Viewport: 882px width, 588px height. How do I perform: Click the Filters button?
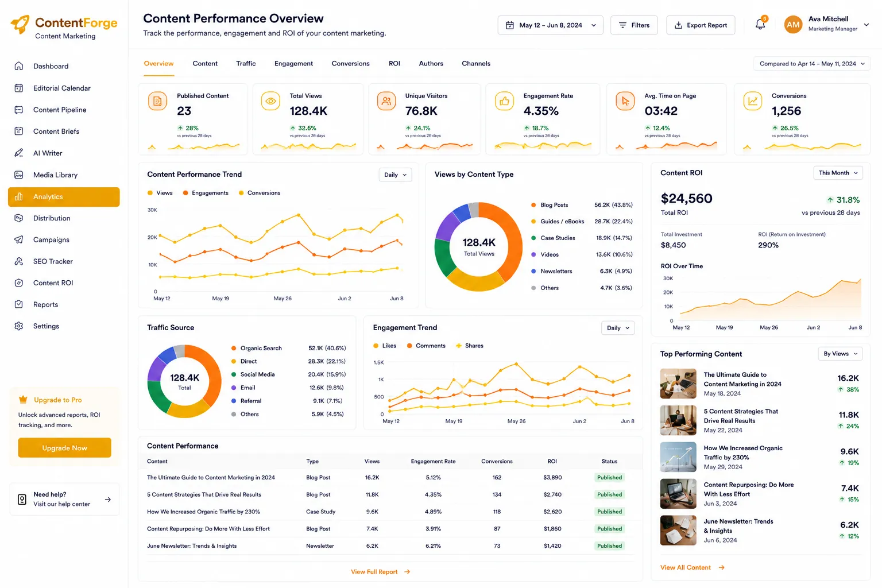click(x=634, y=25)
